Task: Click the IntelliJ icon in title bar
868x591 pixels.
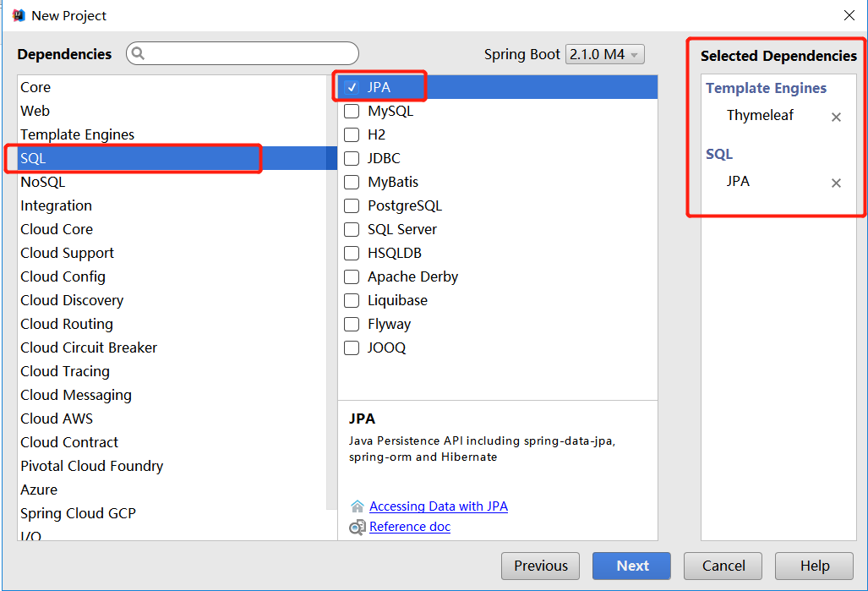Action: (x=19, y=15)
